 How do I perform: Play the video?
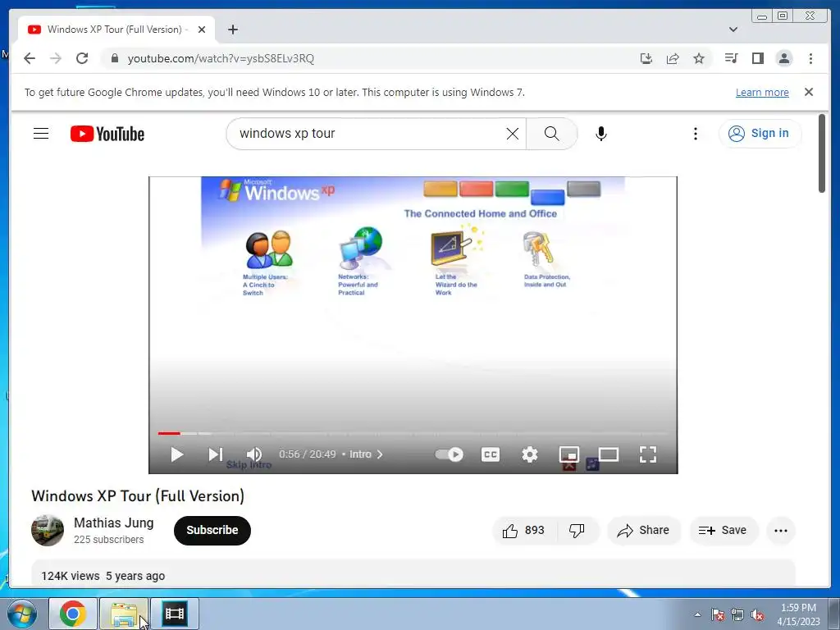[177, 454]
